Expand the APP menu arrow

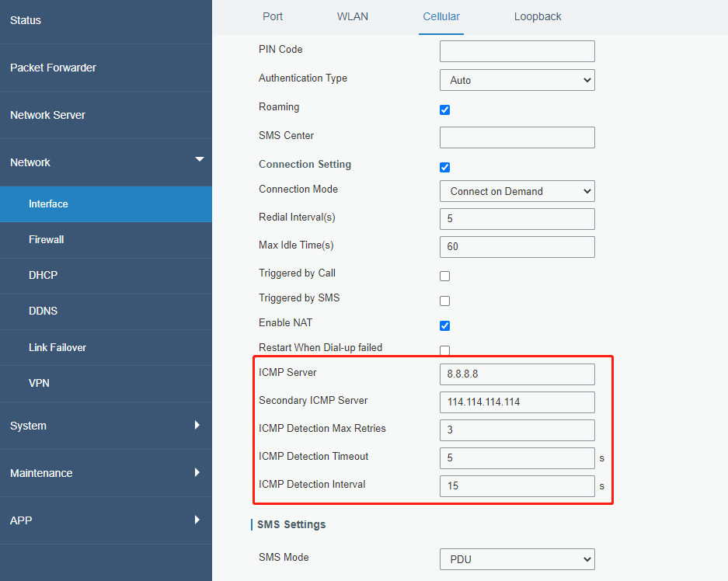(x=197, y=520)
